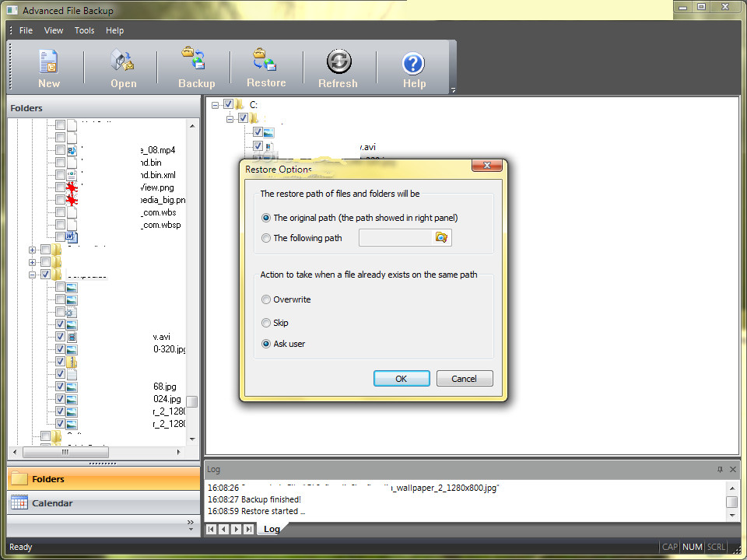
Task: Select the picture icon of 68.jpg
Action: (x=72, y=387)
